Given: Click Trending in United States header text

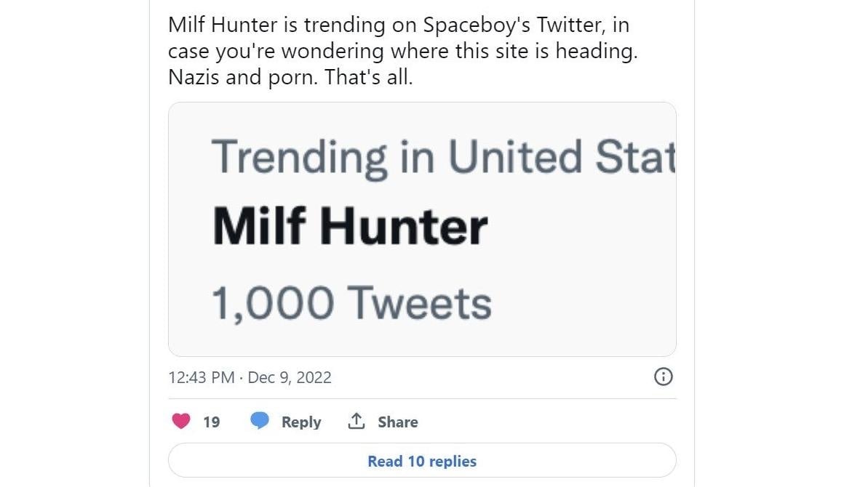Looking at the screenshot, I should 444,154.
